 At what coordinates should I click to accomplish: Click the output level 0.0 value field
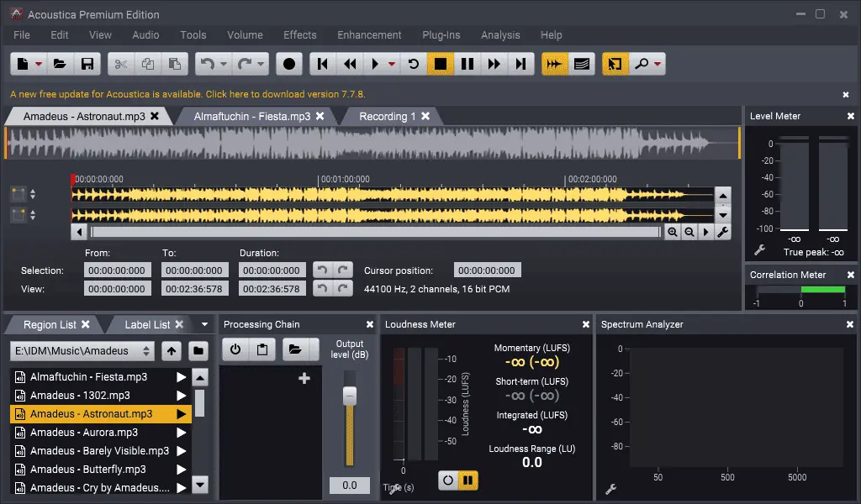tap(349, 486)
